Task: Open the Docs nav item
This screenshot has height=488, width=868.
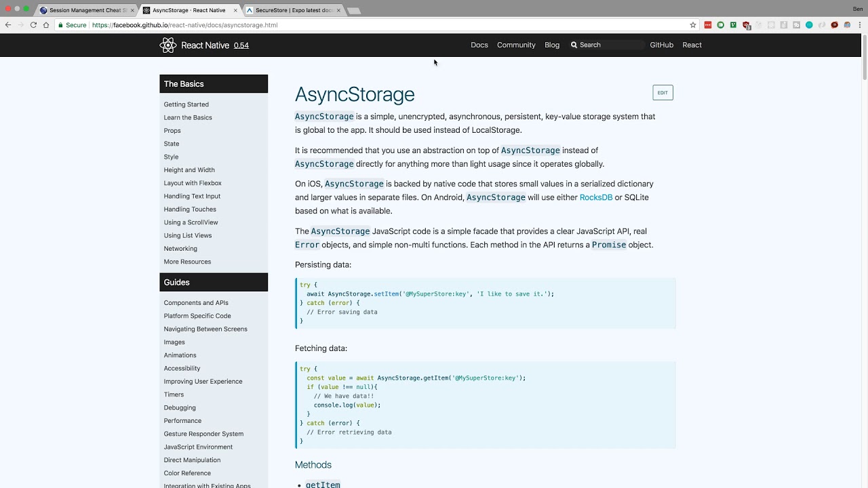Action: click(479, 45)
